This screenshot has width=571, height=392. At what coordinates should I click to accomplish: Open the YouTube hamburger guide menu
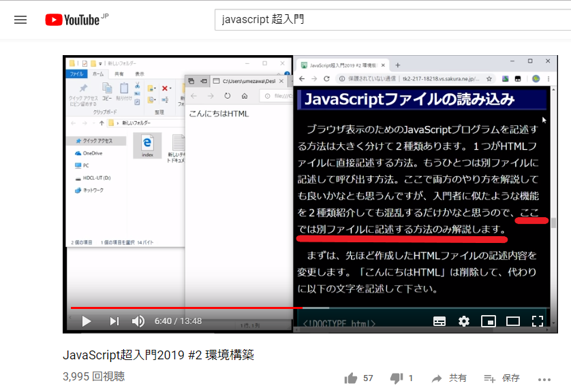click(x=20, y=20)
